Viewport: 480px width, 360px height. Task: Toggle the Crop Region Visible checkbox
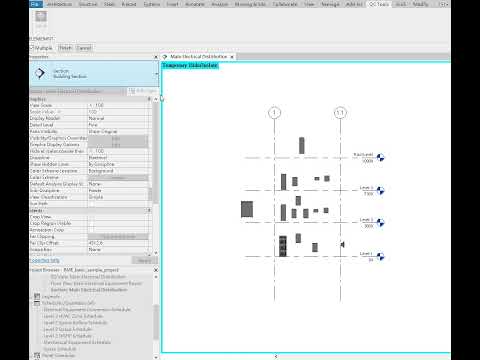(92, 223)
